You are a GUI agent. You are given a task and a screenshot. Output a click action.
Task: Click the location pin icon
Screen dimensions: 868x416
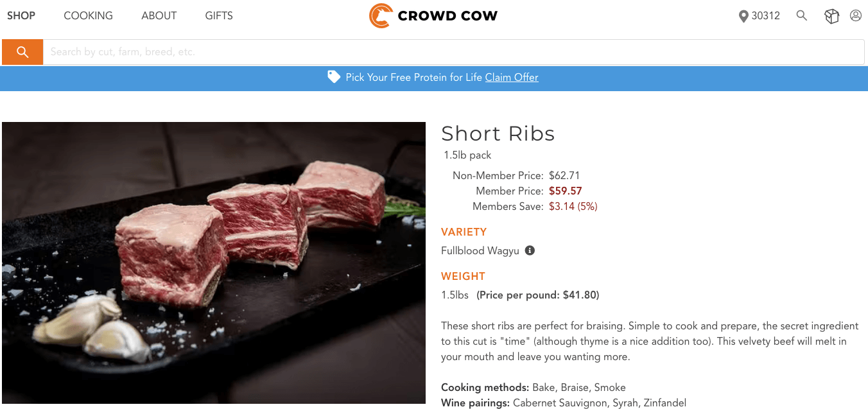[x=743, y=15]
